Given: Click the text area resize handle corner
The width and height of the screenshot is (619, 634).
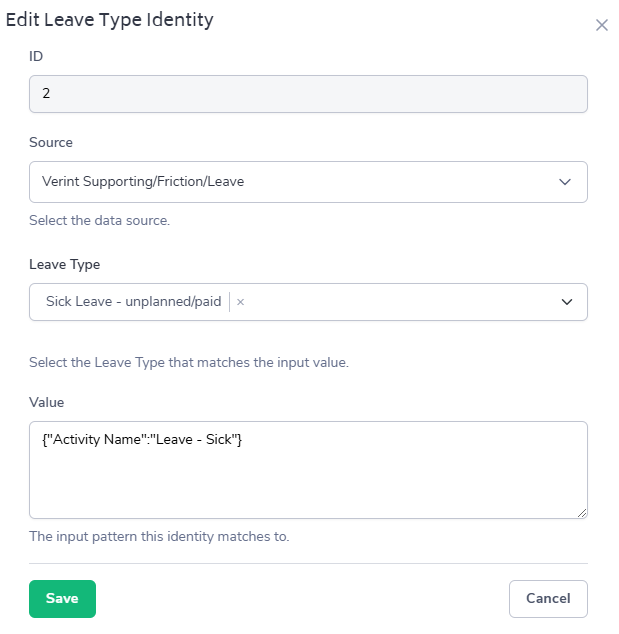Looking at the screenshot, I should click(581, 512).
